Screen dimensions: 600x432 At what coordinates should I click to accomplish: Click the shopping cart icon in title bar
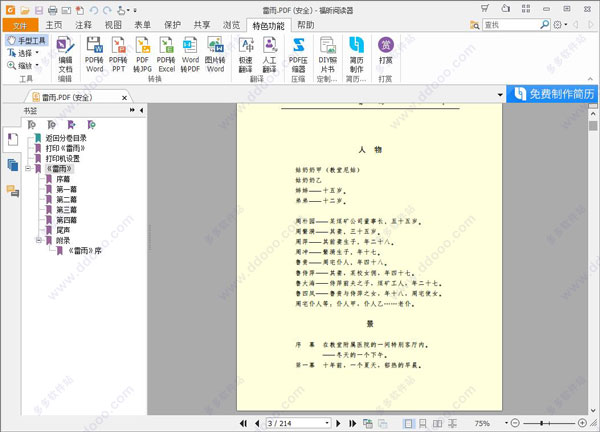pos(485,8)
